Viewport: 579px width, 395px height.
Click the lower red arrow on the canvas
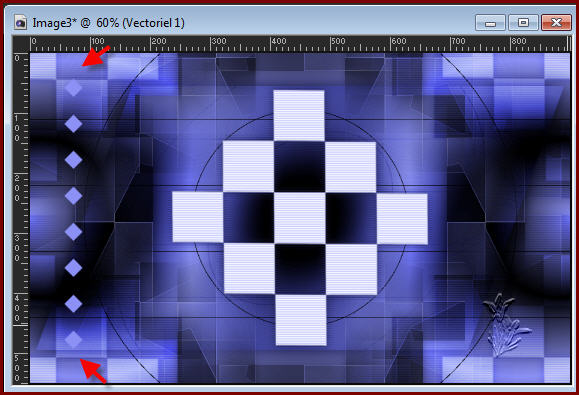click(94, 371)
